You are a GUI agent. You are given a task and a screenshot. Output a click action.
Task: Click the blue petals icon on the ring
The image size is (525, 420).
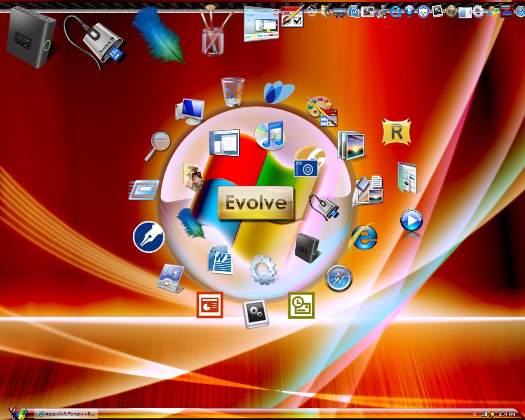(x=279, y=93)
